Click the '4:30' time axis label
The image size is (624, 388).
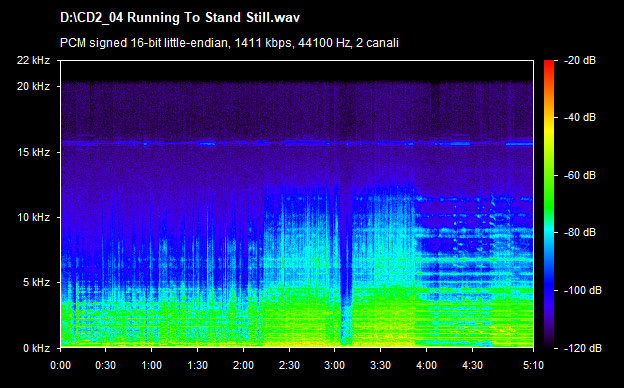pyautogui.click(x=472, y=365)
